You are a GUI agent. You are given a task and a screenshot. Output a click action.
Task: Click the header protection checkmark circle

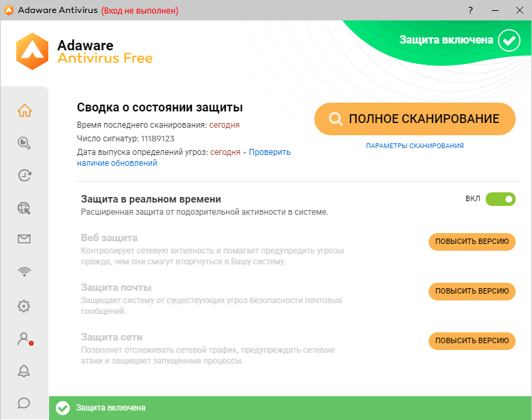(x=509, y=40)
